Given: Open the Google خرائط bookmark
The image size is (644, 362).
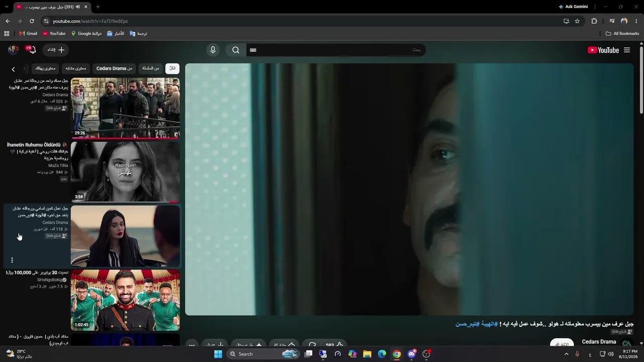Looking at the screenshot, I should 87,34.
